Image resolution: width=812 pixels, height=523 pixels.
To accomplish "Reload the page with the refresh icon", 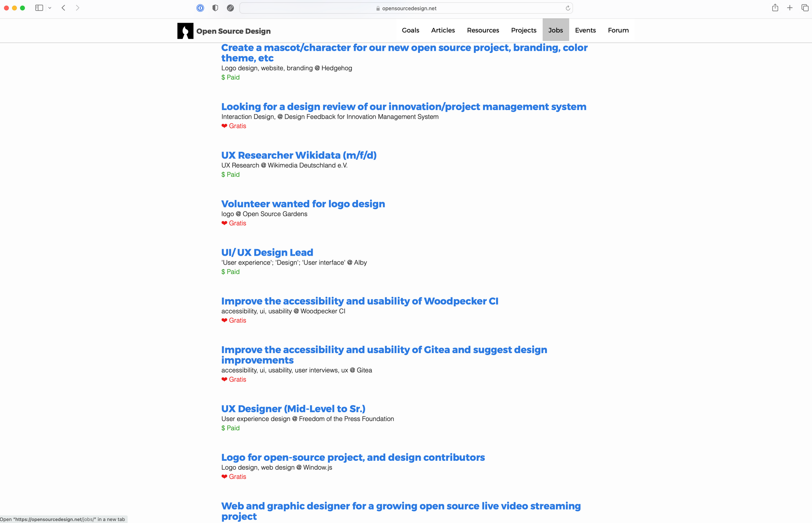I will (568, 8).
